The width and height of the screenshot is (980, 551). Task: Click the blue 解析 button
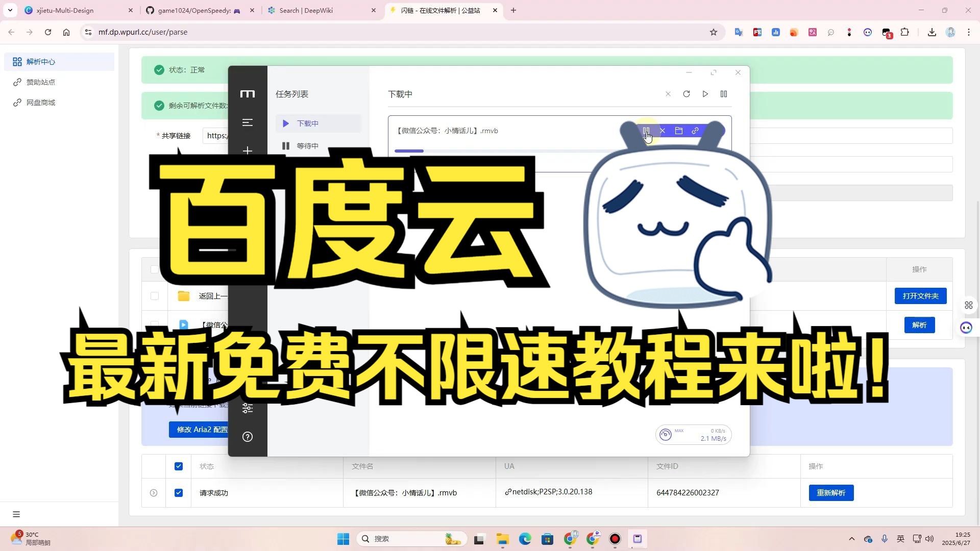pyautogui.click(x=919, y=325)
